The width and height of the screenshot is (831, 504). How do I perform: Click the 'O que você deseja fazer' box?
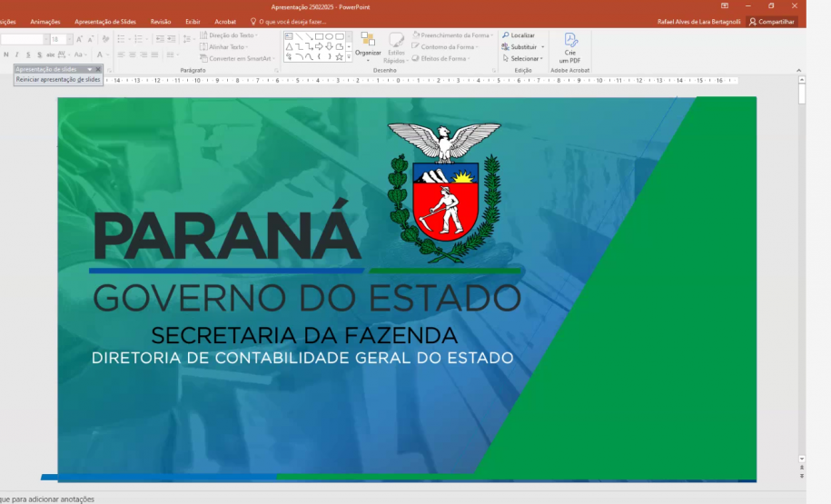[288, 22]
